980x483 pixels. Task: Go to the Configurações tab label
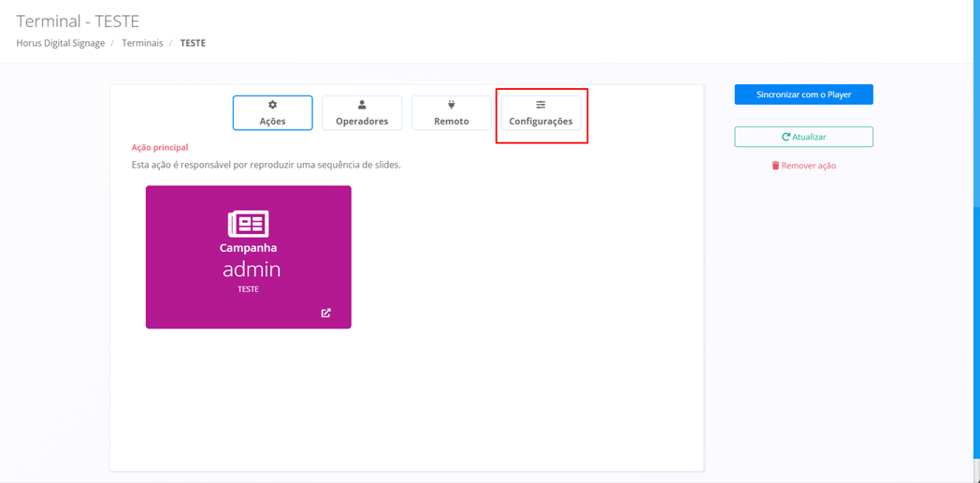coord(540,122)
